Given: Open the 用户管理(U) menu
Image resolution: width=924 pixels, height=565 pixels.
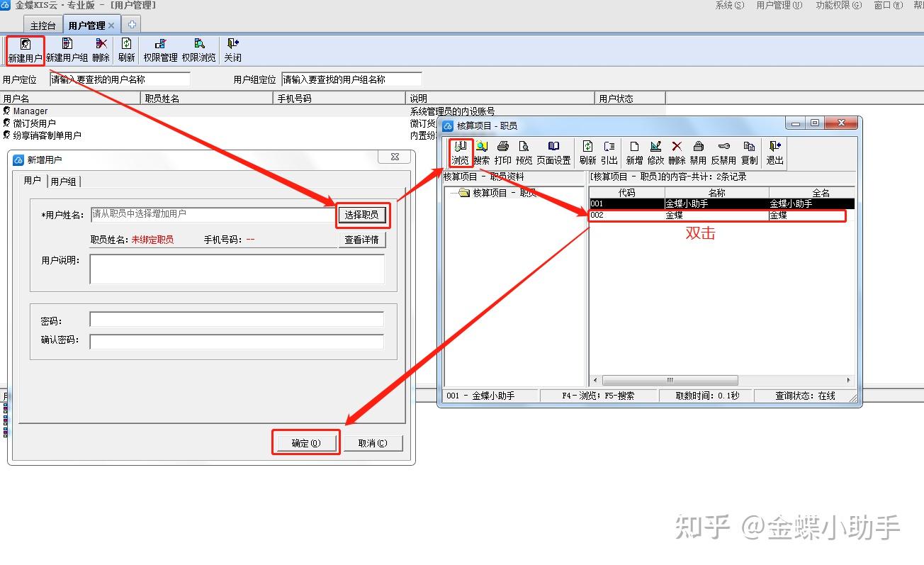Looking at the screenshot, I should [x=779, y=5].
